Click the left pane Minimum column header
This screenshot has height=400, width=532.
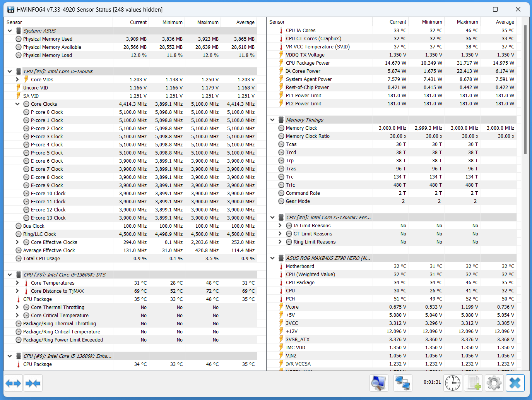[x=167, y=22]
